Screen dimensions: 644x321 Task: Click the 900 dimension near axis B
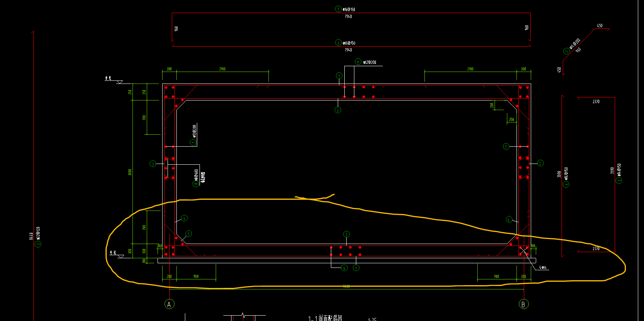(496, 276)
